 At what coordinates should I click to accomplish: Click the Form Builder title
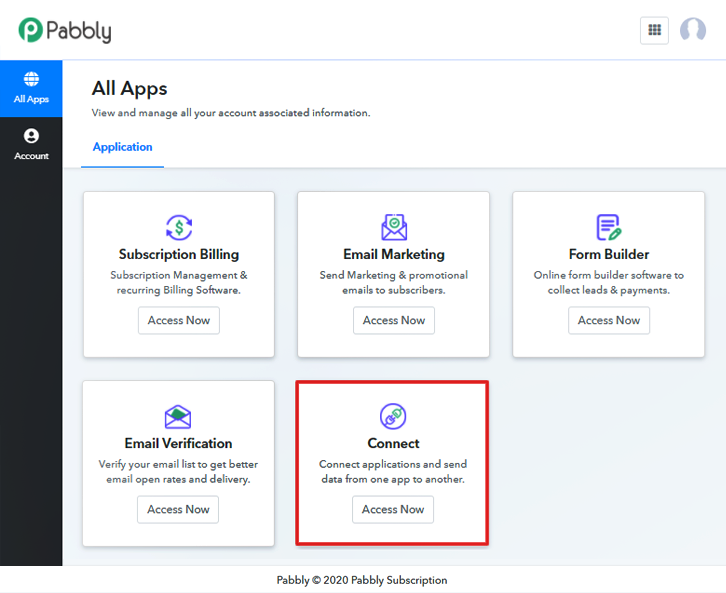[609, 254]
